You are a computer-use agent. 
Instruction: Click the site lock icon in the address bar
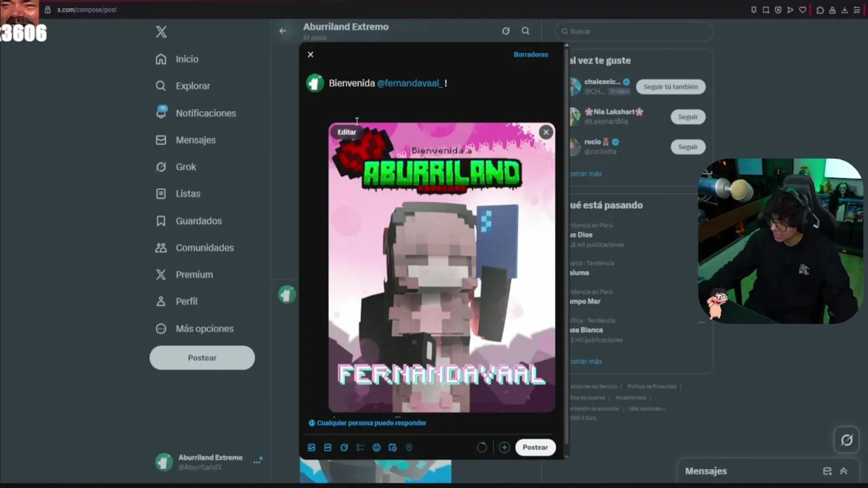tap(47, 9)
